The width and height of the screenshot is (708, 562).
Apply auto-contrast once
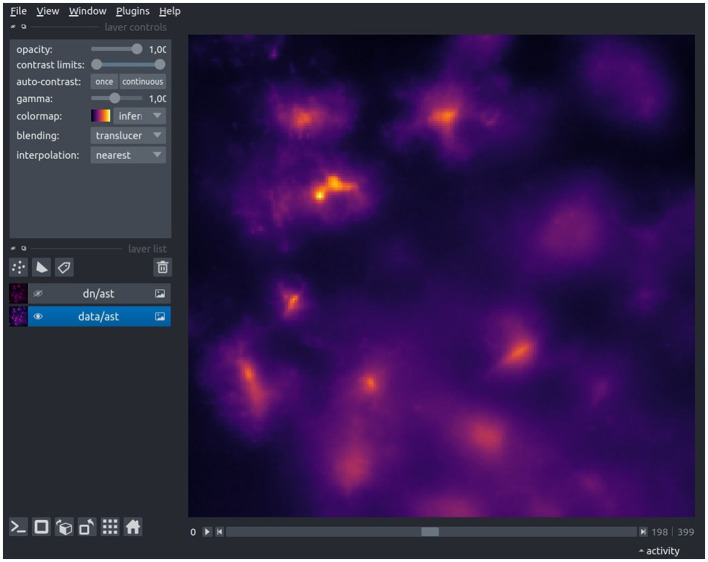pyautogui.click(x=104, y=82)
